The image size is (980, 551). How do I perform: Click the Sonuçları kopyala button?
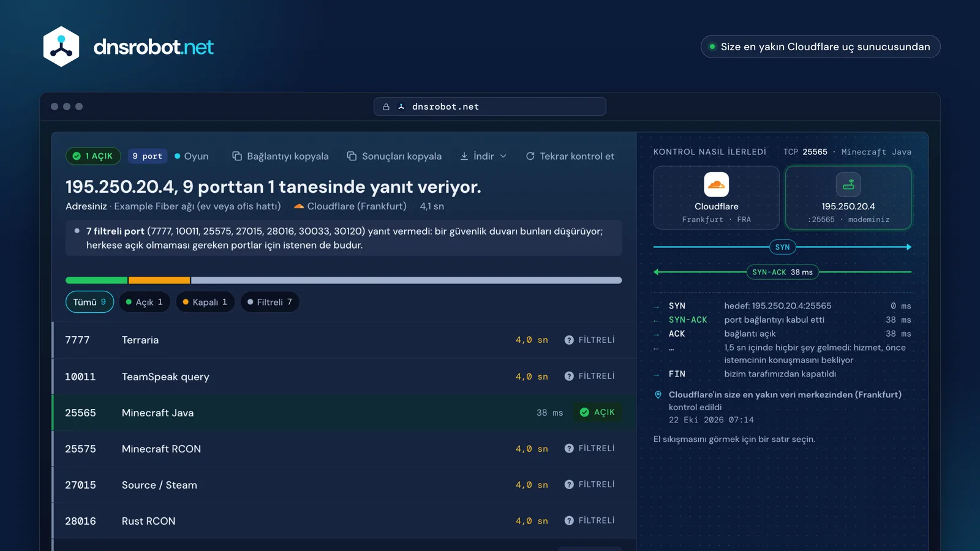394,156
